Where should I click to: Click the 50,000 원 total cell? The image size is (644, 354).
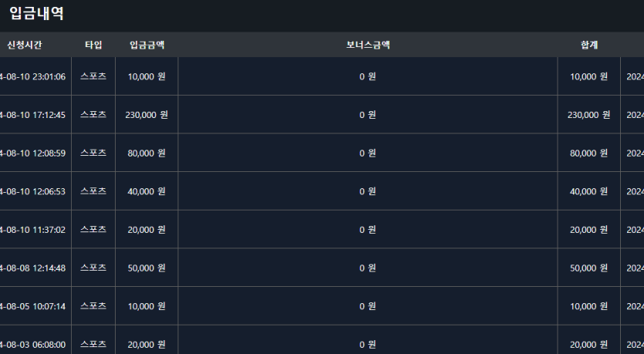coord(589,268)
